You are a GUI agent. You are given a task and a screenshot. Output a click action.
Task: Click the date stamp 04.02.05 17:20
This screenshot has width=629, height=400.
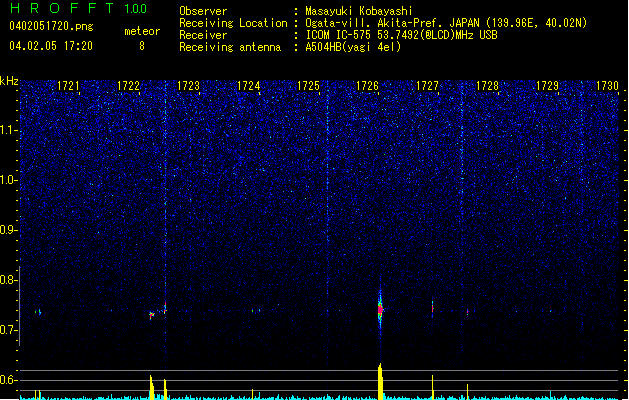point(51,46)
